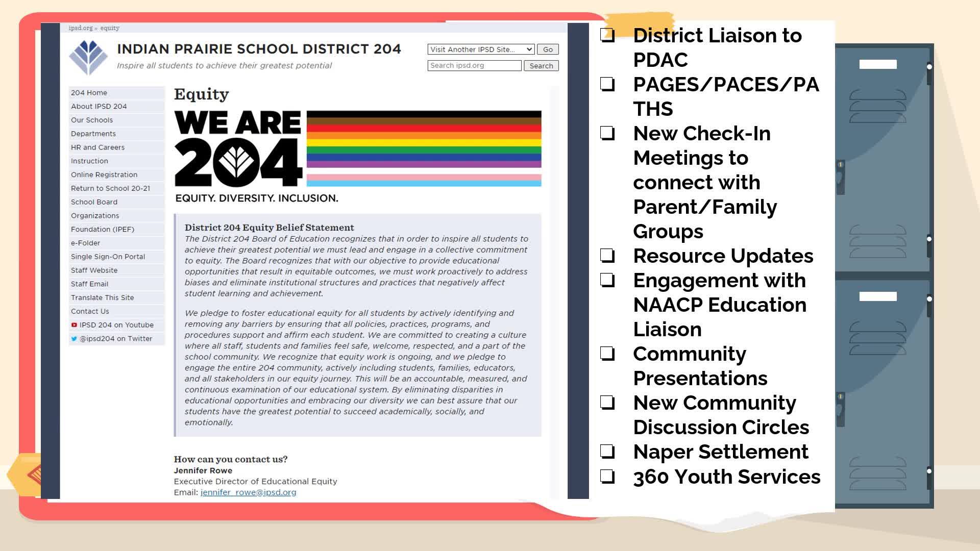The image size is (980, 551).
Task: Open About IPSD 204 in the sidebar
Action: point(116,107)
